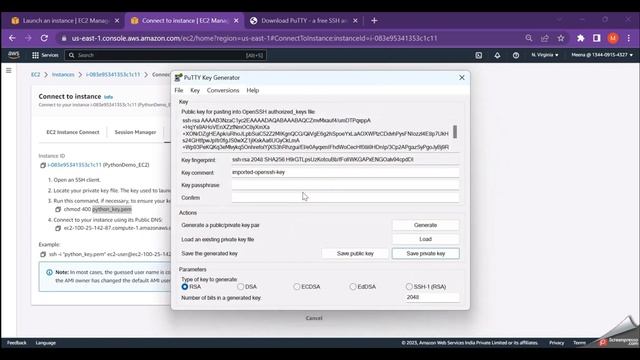This screenshot has width=640, height=360.
Task: Click the Load button
Action: coord(425,239)
